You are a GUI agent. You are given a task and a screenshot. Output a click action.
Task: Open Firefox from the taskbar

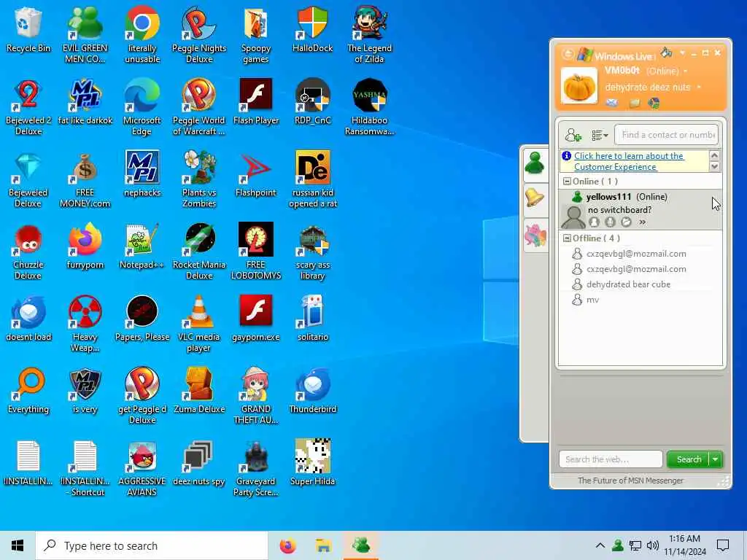pos(287,545)
